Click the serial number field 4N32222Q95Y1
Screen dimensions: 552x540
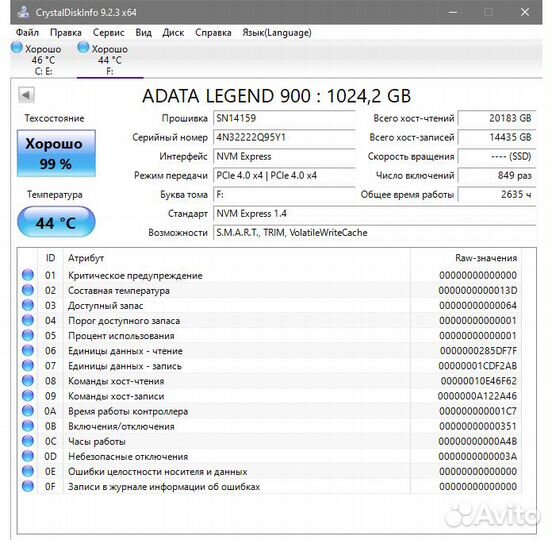pyautogui.click(x=284, y=137)
